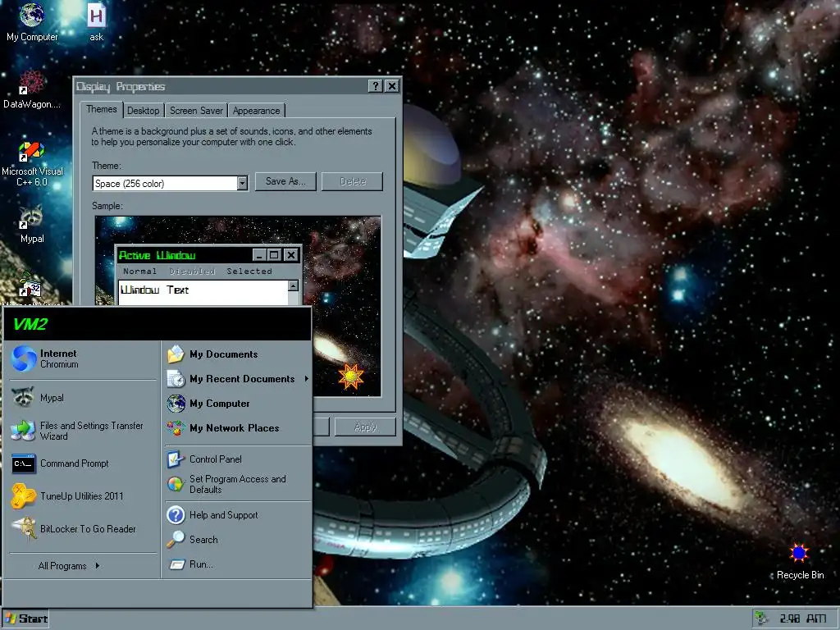Launch TuneUp Utilities 2011
This screenshot has width=840, height=630.
(x=82, y=496)
